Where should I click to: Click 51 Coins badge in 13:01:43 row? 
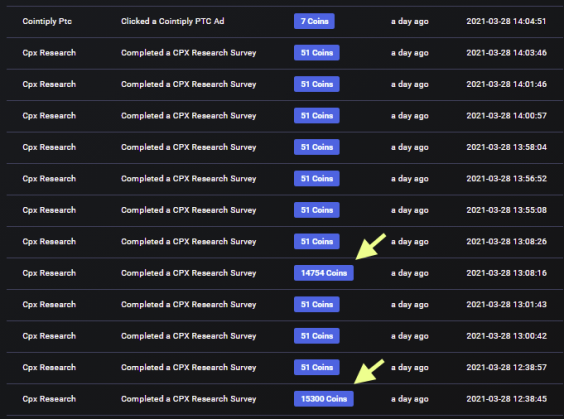point(317,305)
